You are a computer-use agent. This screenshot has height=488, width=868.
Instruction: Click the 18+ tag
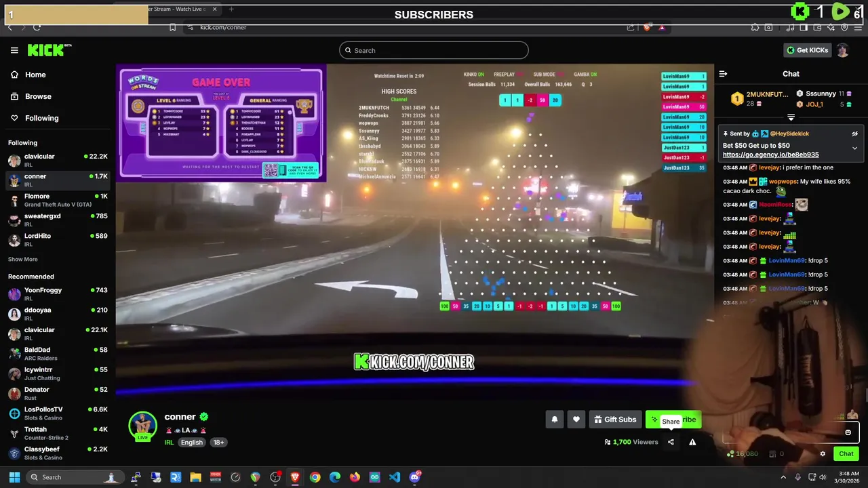pos(218,442)
